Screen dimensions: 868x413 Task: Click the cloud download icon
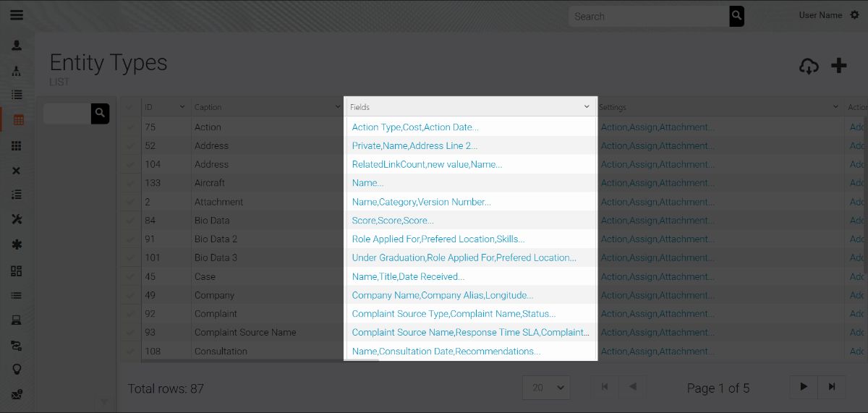click(x=809, y=67)
